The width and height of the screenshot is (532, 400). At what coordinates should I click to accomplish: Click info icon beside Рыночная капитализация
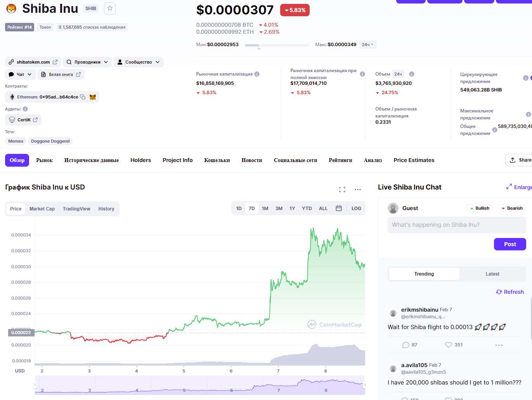click(x=257, y=74)
